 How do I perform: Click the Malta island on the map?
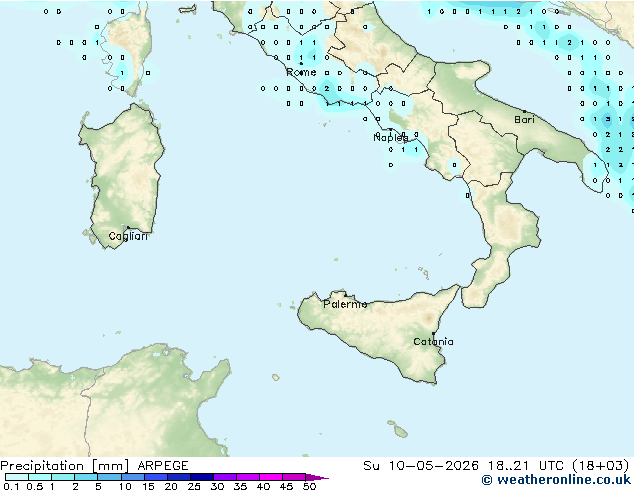pyautogui.click(x=400, y=433)
